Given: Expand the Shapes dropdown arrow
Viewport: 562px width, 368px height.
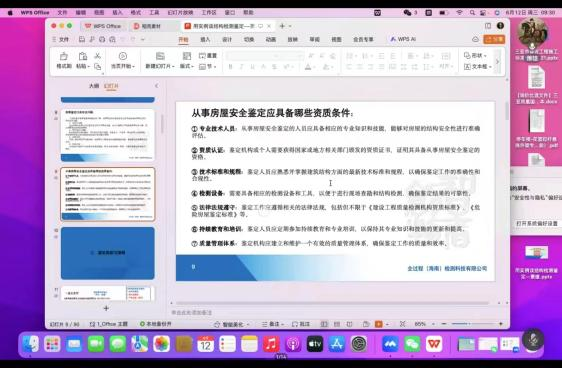Looking at the screenshot, I should coord(485,56).
